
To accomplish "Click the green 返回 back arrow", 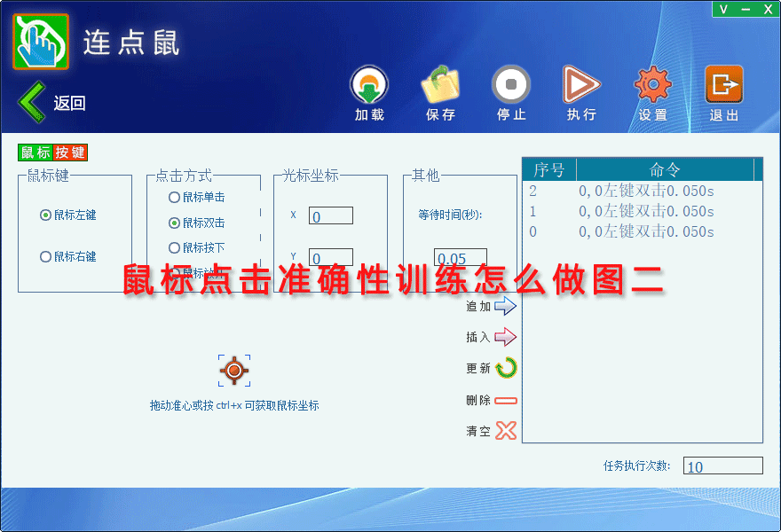I will coord(32,102).
